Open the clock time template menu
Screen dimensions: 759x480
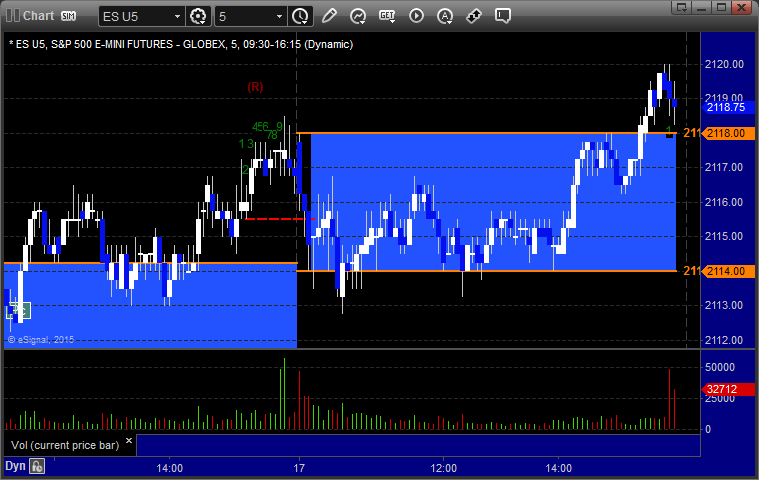(x=300, y=16)
